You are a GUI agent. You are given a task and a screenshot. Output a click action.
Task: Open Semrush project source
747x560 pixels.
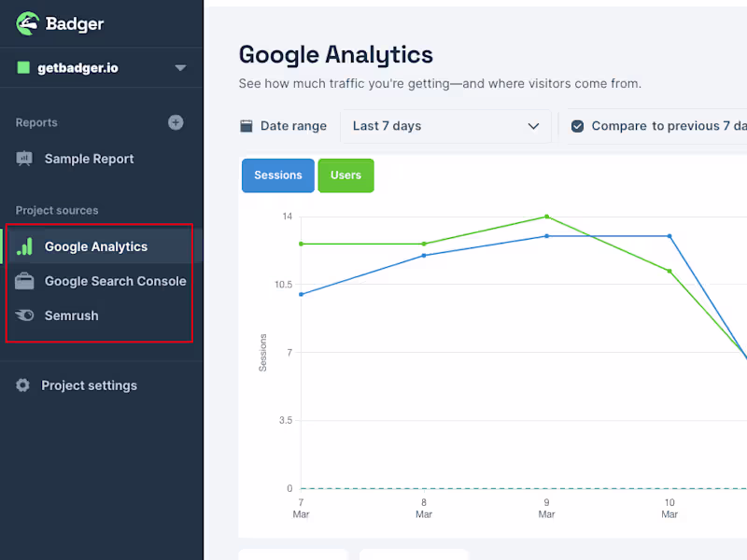tap(72, 315)
